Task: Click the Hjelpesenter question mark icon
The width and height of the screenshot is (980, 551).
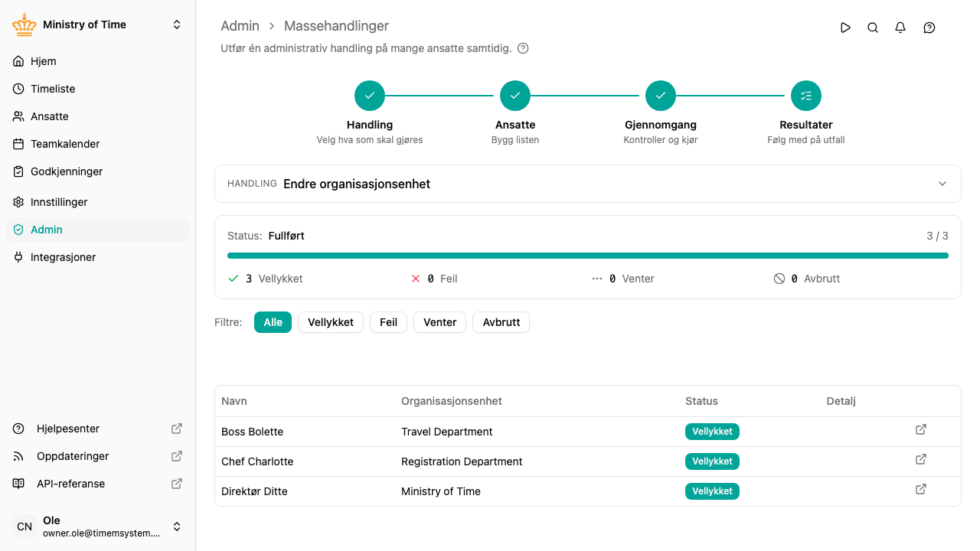Action: 18,429
